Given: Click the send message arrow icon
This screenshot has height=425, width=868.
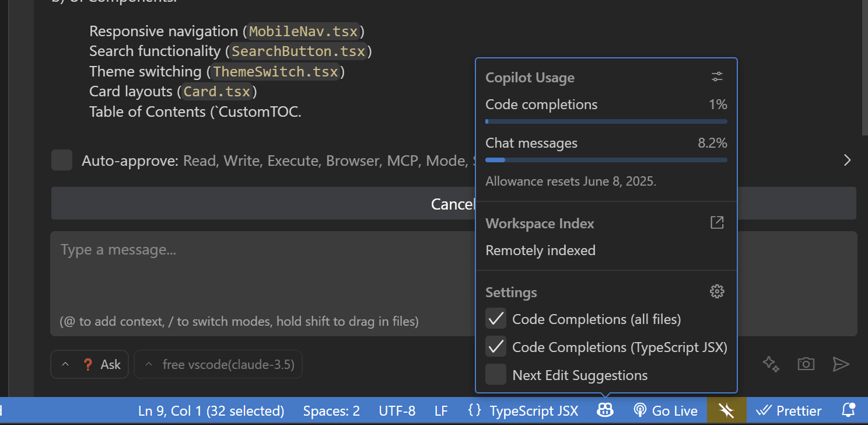Looking at the screenshot, I should point(841,364).
